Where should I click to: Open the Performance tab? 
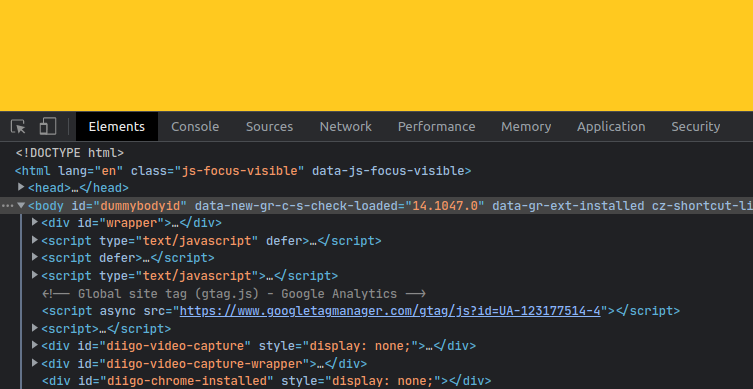point(437,127)
